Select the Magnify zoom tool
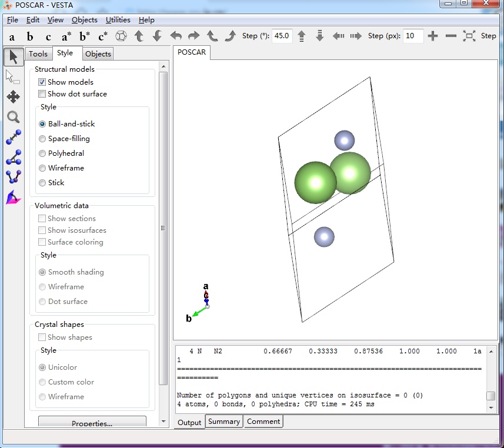 [x=13, y=117]
